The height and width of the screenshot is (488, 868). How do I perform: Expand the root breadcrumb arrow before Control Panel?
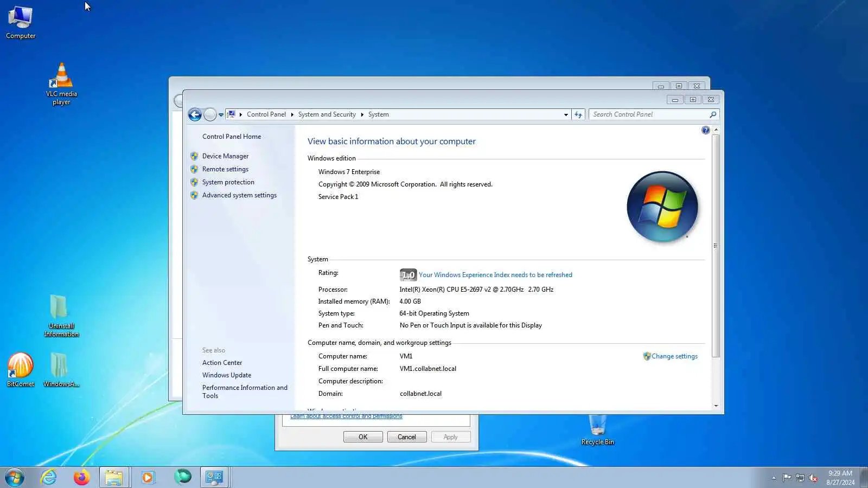click(x=240, y=114)
